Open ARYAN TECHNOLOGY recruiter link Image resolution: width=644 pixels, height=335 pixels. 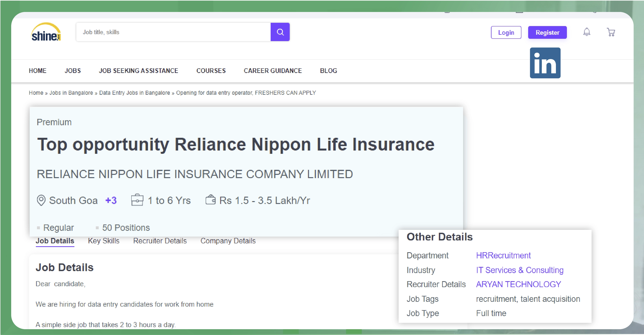[518, 284]
